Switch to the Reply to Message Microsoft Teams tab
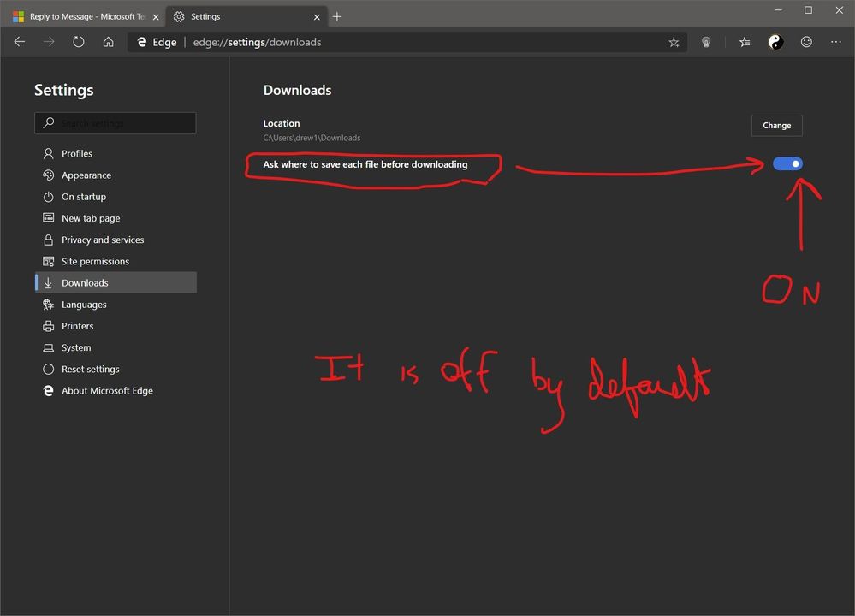This screenshot has width=855, height=616. (87, 17)
